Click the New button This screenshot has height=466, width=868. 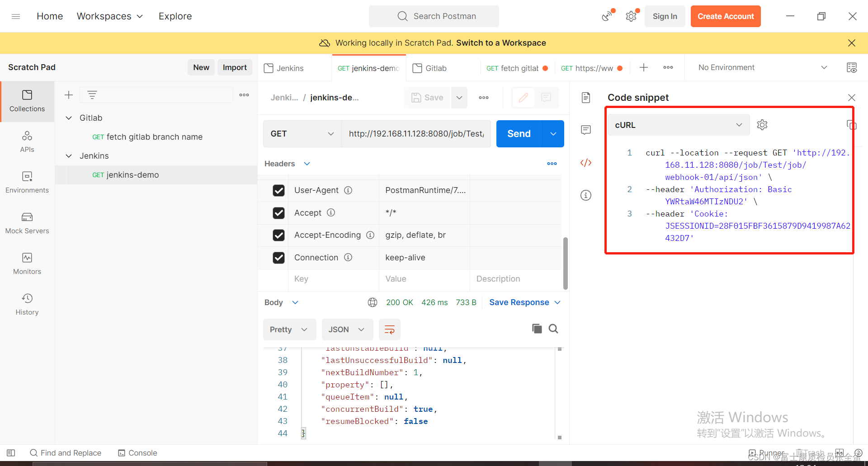pyautogui.click(x=201, y=67)
